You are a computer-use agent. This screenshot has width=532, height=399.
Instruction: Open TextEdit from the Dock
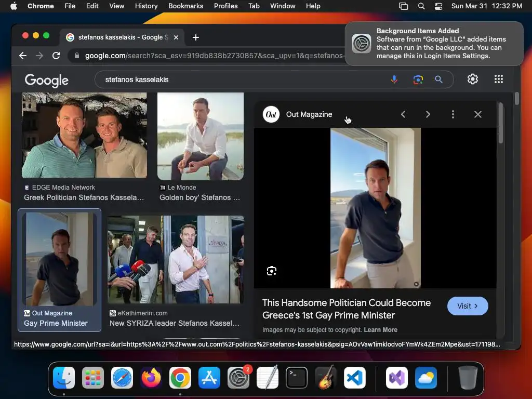point(268,378)
